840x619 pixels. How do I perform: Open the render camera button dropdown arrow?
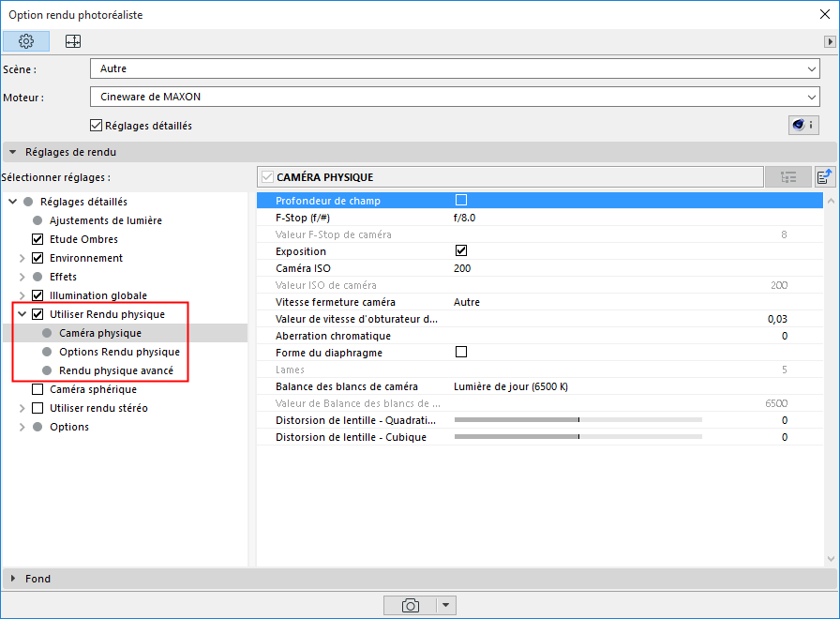(445, 606)
